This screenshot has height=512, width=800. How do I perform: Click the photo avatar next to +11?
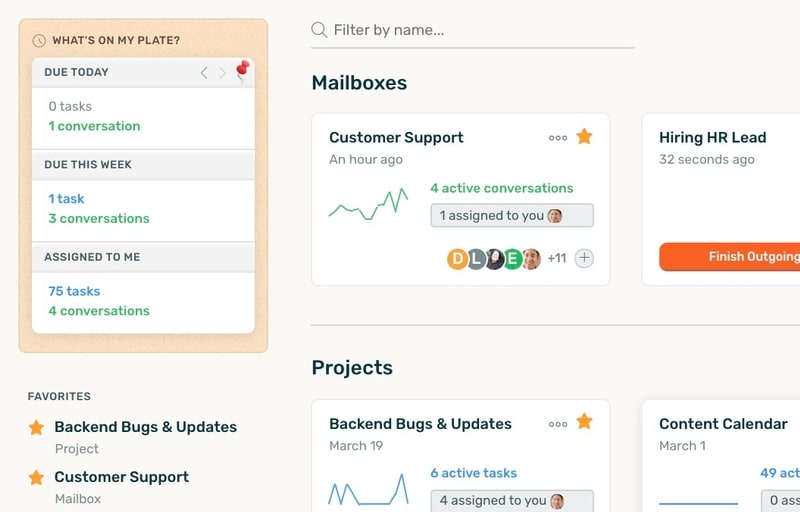tap(531, 259)
